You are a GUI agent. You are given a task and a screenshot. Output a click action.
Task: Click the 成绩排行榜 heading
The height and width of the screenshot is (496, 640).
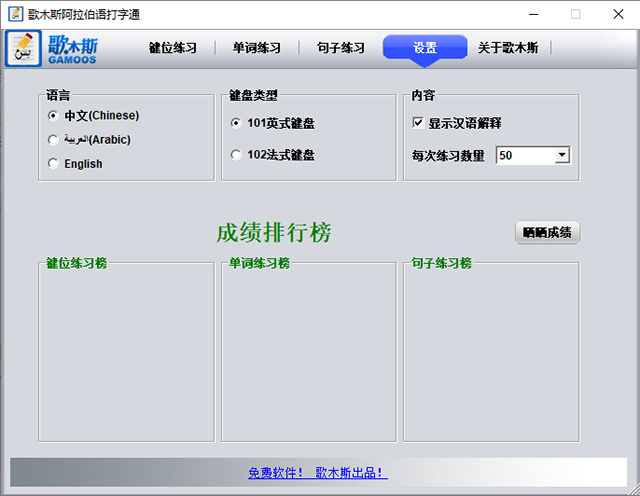pos(273,233)
